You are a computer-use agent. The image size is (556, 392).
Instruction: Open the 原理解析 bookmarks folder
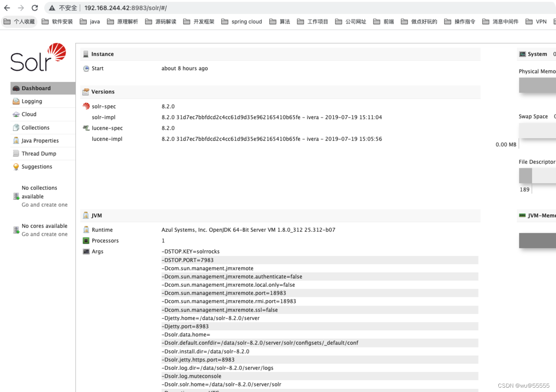click(123, 22)
